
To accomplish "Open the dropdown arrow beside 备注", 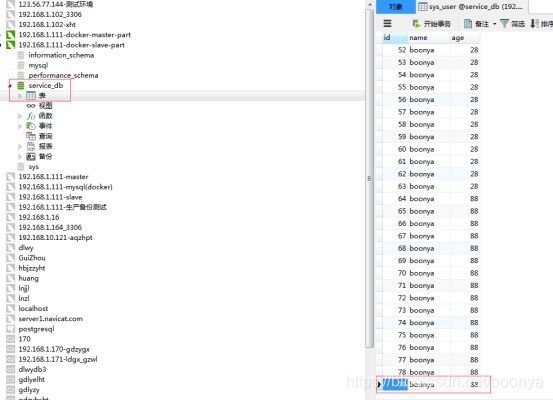I will point(494,24).
